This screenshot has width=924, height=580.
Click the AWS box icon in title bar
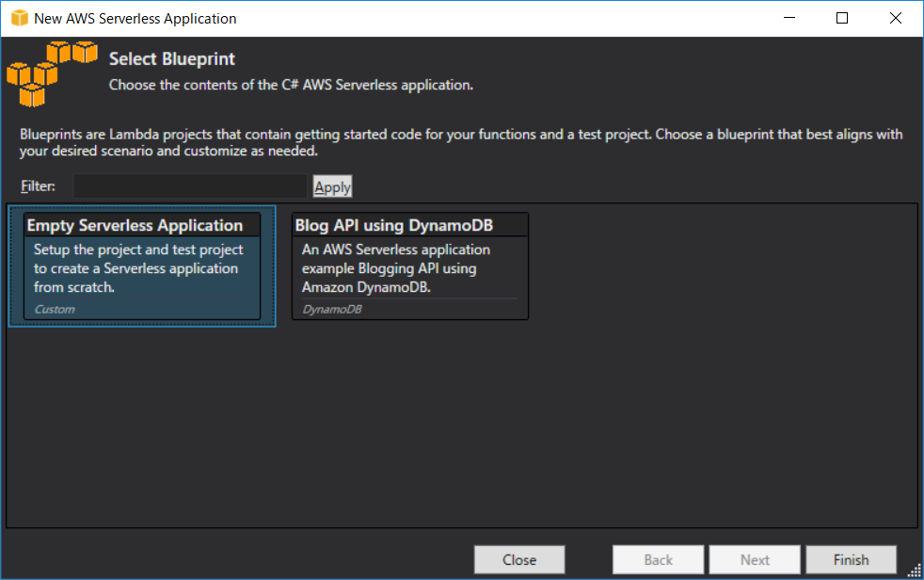click(20, 18)
